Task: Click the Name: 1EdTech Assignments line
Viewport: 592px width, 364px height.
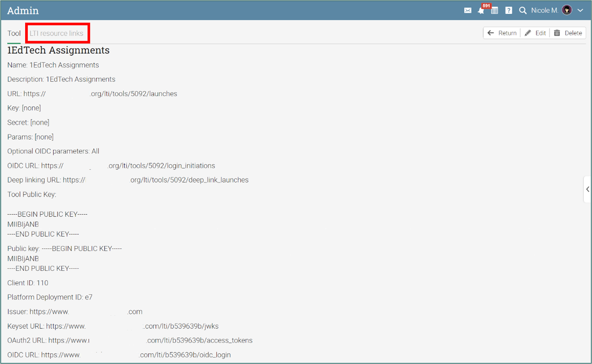Action: 53,65
